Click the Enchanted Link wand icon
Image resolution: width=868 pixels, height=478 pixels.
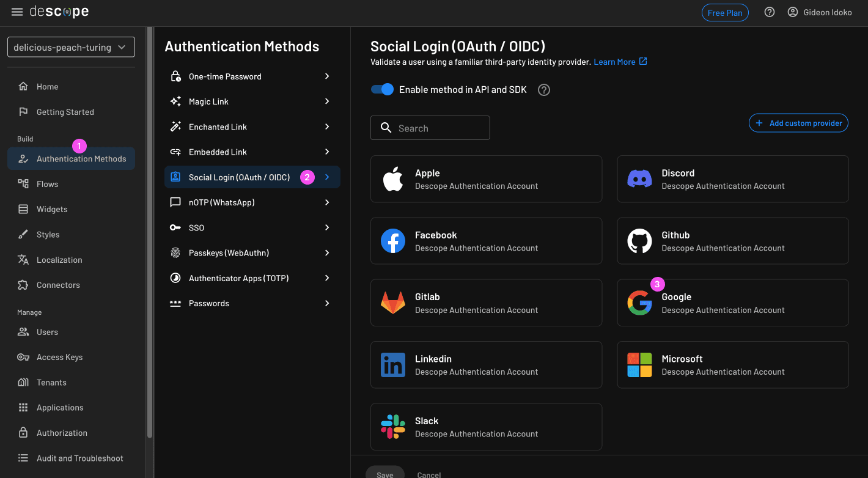point(175,127)
